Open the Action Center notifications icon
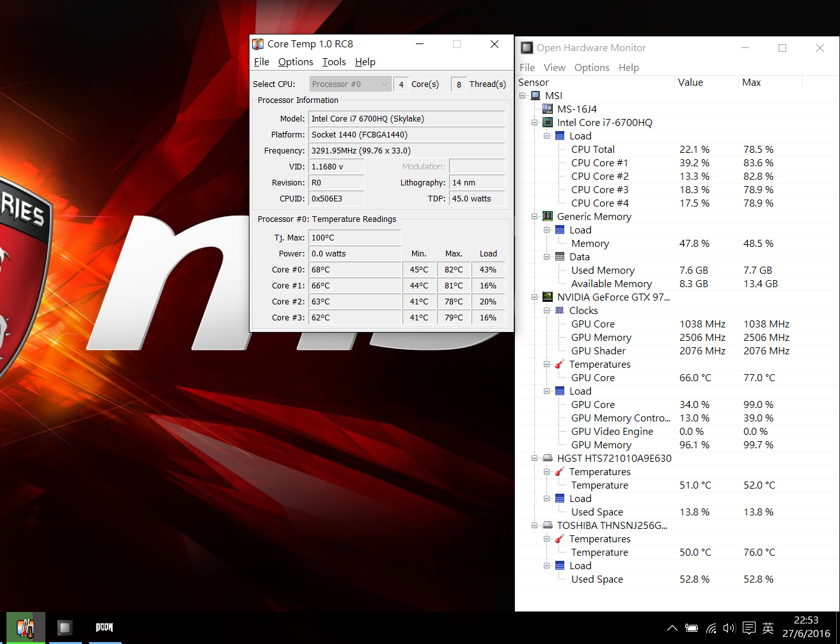840x644 pixels. pyautogui.click(x=749, y=628)
